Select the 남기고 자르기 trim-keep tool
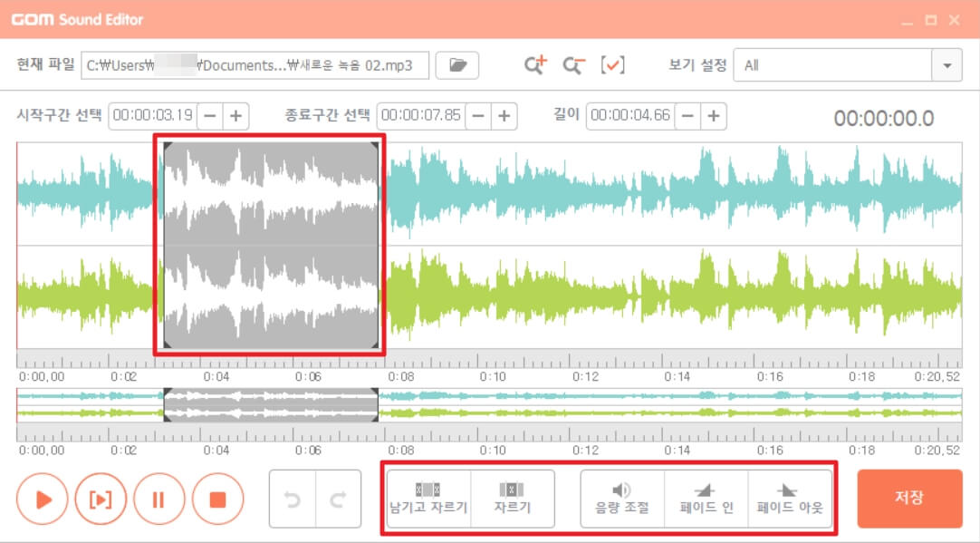 [x=428, y=498]
